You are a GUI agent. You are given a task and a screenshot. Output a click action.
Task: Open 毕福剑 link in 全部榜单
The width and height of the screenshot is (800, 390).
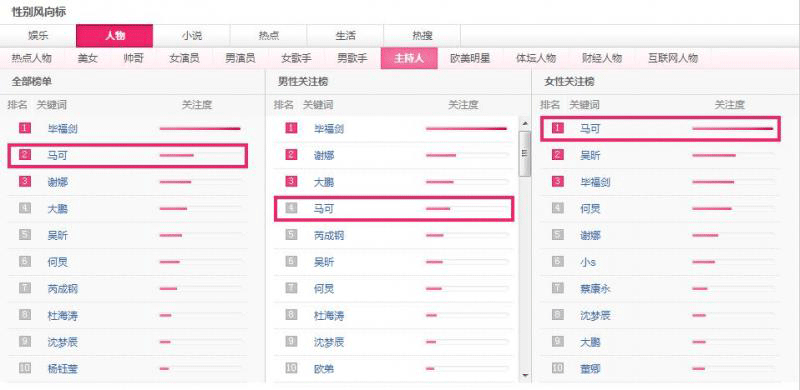coord(62,129)
